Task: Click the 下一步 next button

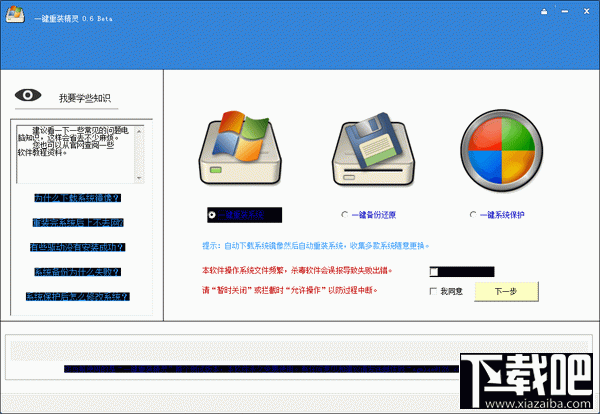Action: pyautogui.click(x=506, y=292)
